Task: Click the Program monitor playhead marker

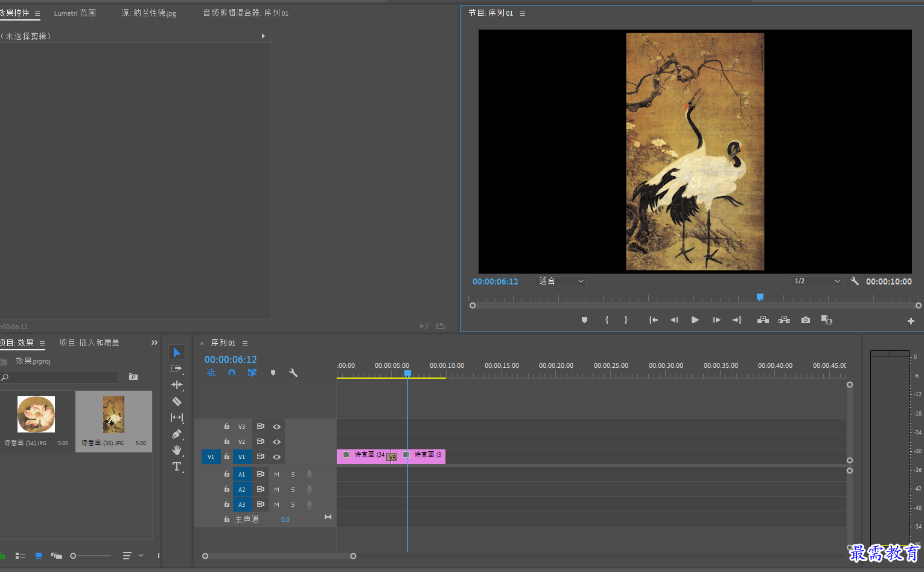Action: (760, 297)
